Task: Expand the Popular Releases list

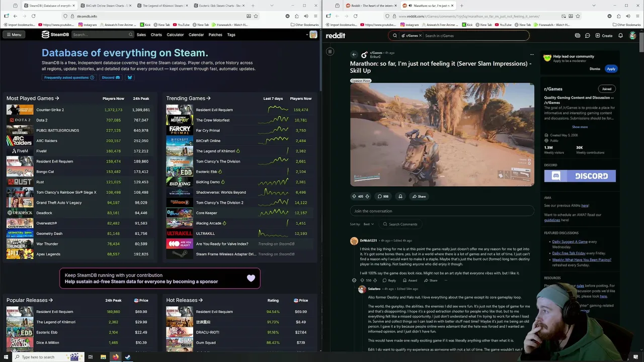Action: click(30, 300)
